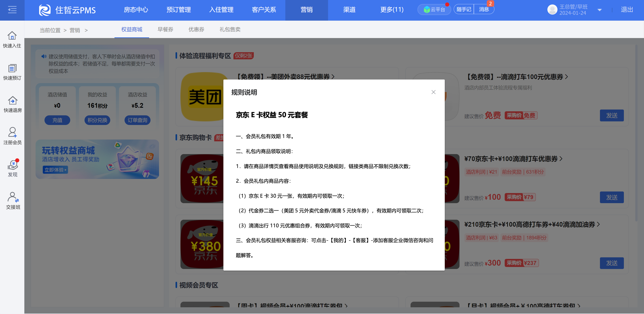Click the 积分兑换 button
This screenshot has height=314, width=644.
click(97, 120)
